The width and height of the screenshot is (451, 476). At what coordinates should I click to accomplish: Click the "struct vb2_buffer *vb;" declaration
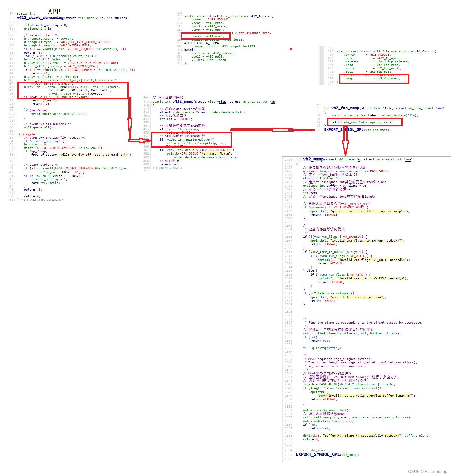pos(323,178)
